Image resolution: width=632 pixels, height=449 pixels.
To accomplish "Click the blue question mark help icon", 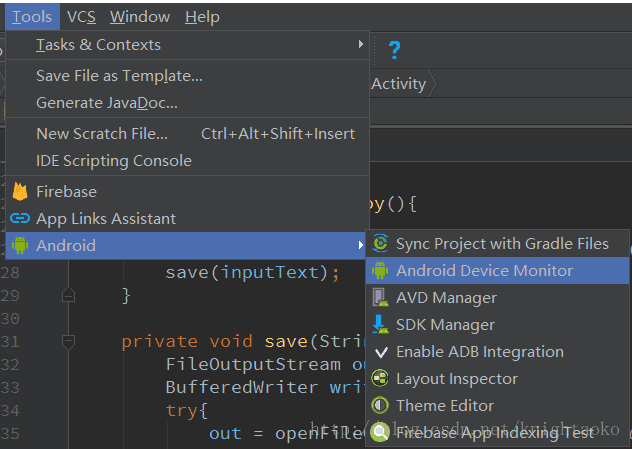I will pyautogui.click(x=394, y=50).
